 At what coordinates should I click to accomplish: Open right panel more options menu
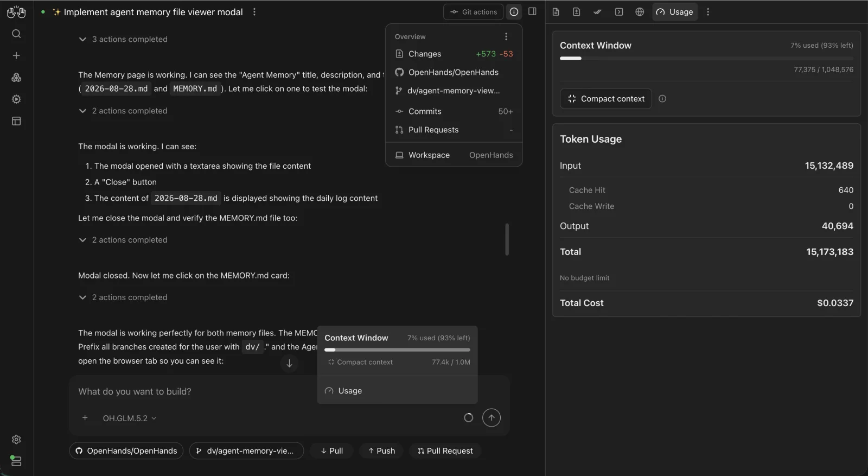pyautogui.click(x=708, y=12)
